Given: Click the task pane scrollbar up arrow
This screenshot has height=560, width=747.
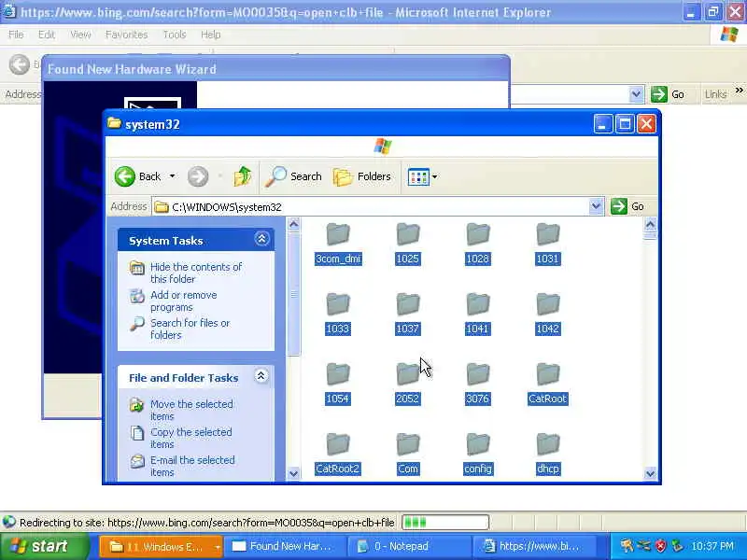Looking at the screenshot, I should [x=294, y=224].
